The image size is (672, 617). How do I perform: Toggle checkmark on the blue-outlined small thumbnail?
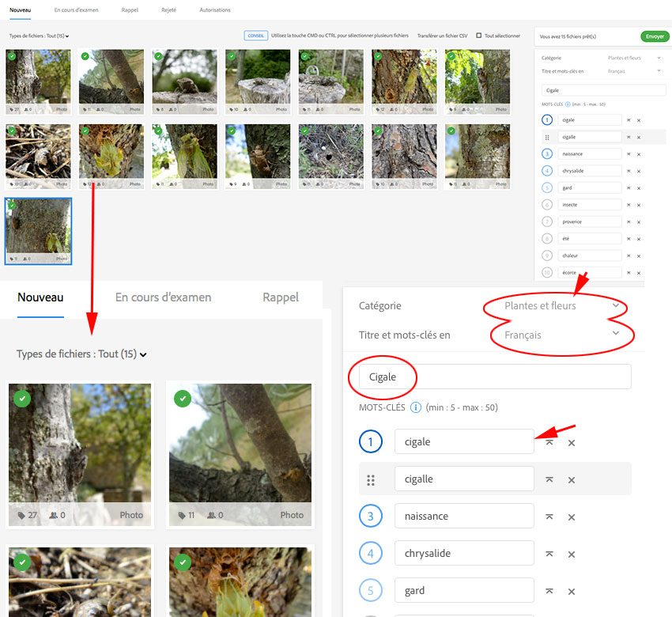(12, 206)
